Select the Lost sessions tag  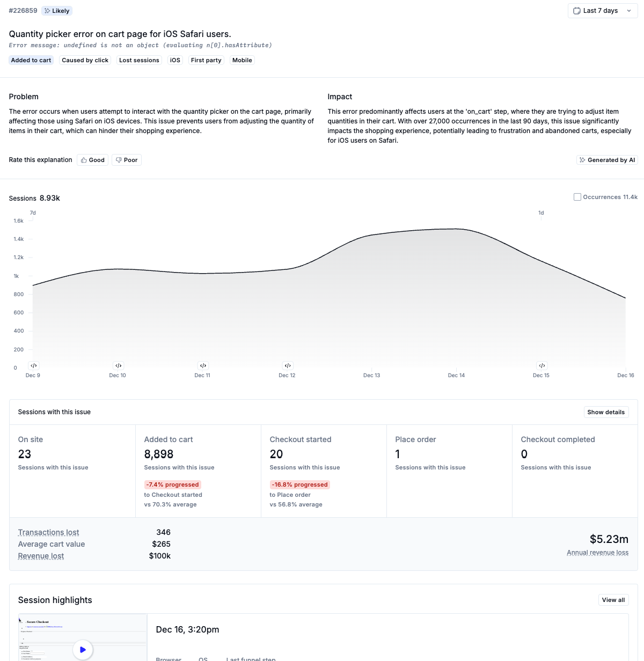pyautogui.click(x=139, y=60)
